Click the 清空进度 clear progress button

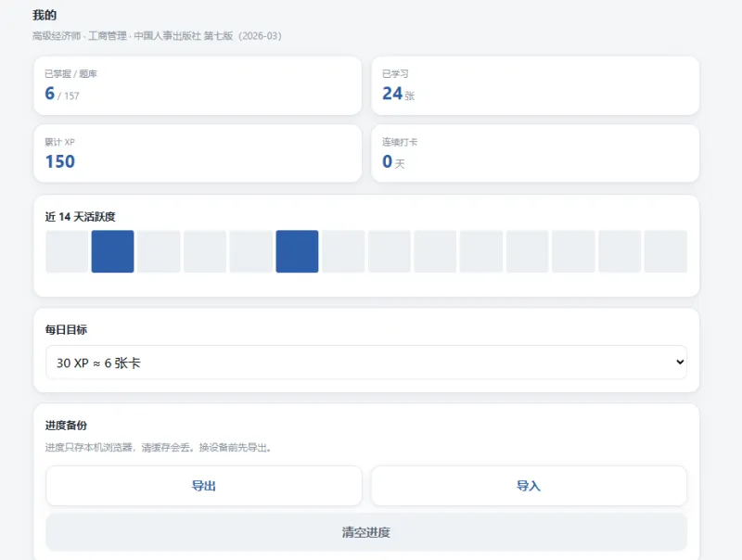point(366,532)
